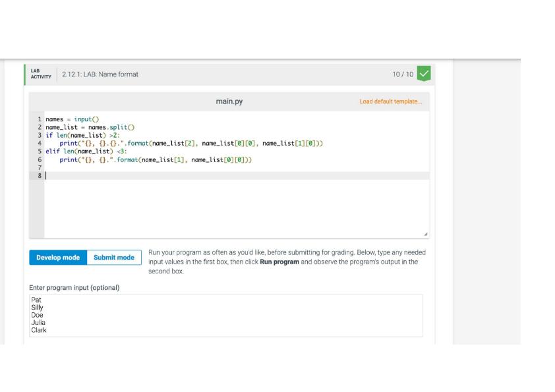Click the Enter program input (optional) label
The width and height of the screenshot is (555, 392).
pyautogui.click(x=74, y=288)
